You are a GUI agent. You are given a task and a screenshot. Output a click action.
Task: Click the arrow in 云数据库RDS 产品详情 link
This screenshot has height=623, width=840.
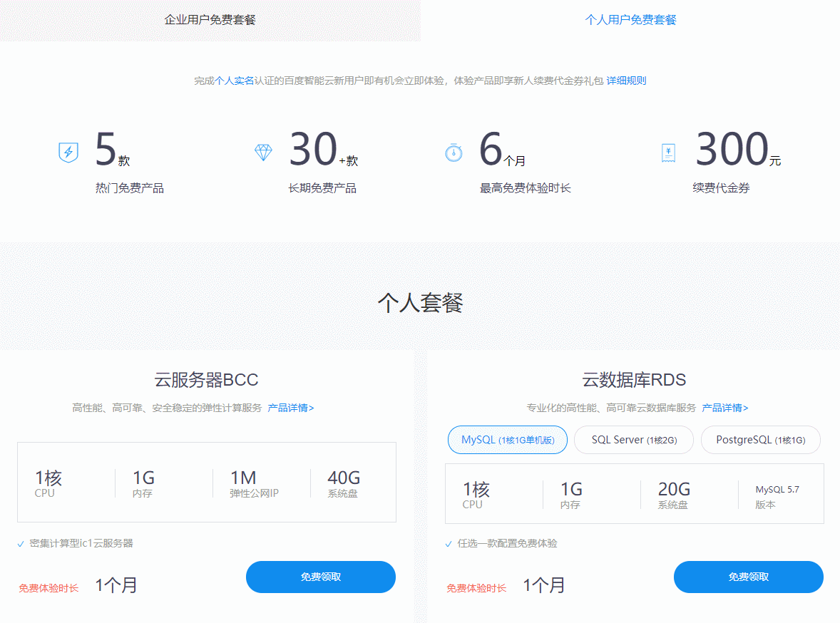pos(746,408)
